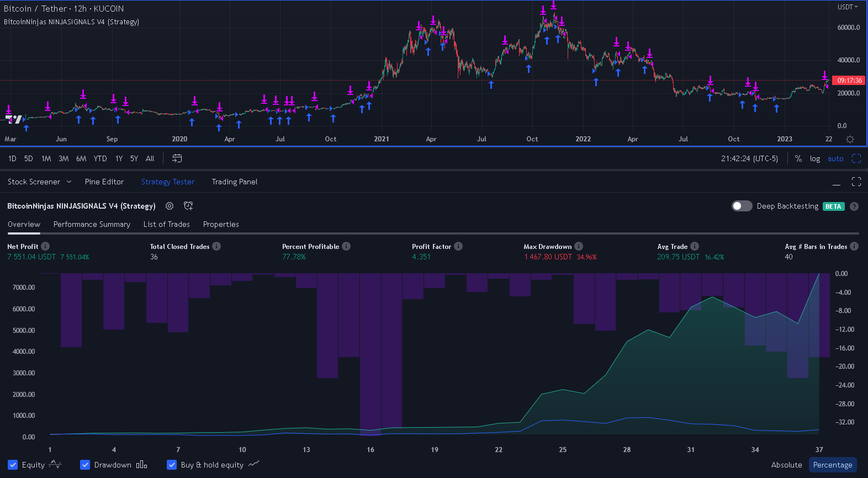Set range to 1D
Viewport: 868px width, 478px height.
[x=12, y=158]
